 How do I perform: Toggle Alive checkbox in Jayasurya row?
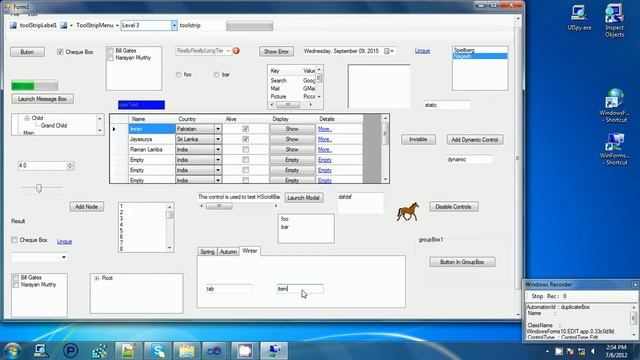tap(246, 139)
